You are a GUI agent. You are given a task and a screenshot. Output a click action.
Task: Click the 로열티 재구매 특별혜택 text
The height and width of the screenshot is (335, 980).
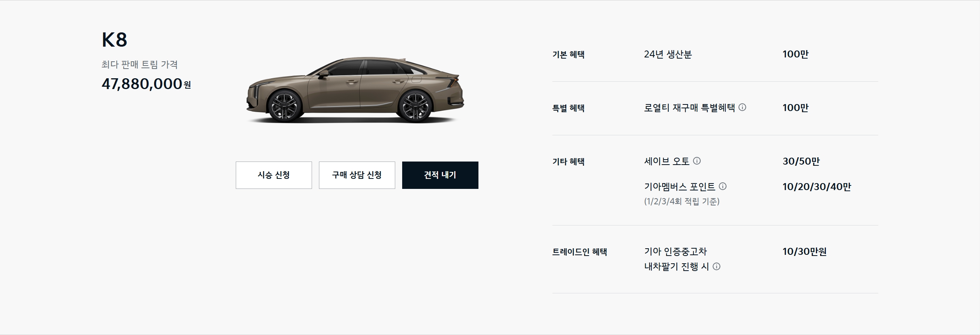pos(690,108)
